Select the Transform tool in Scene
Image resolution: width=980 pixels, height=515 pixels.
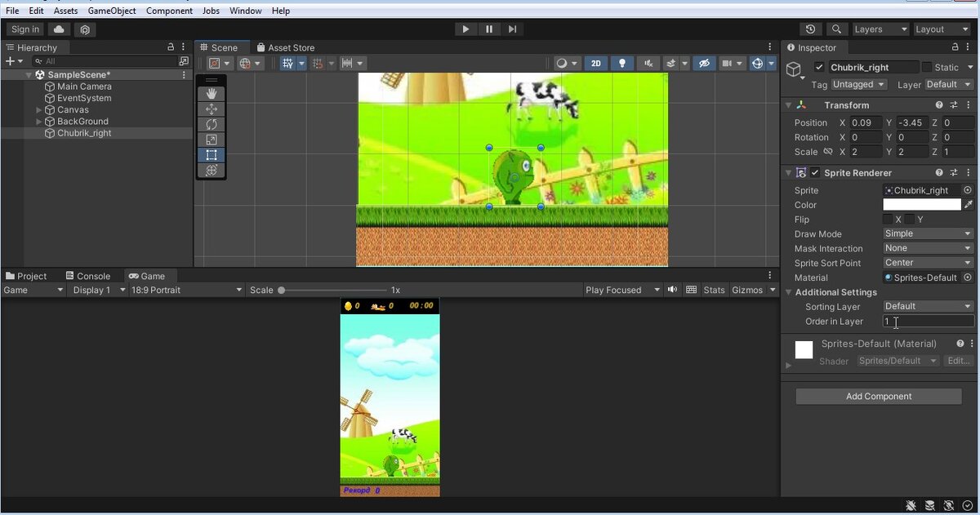[212, 170]
